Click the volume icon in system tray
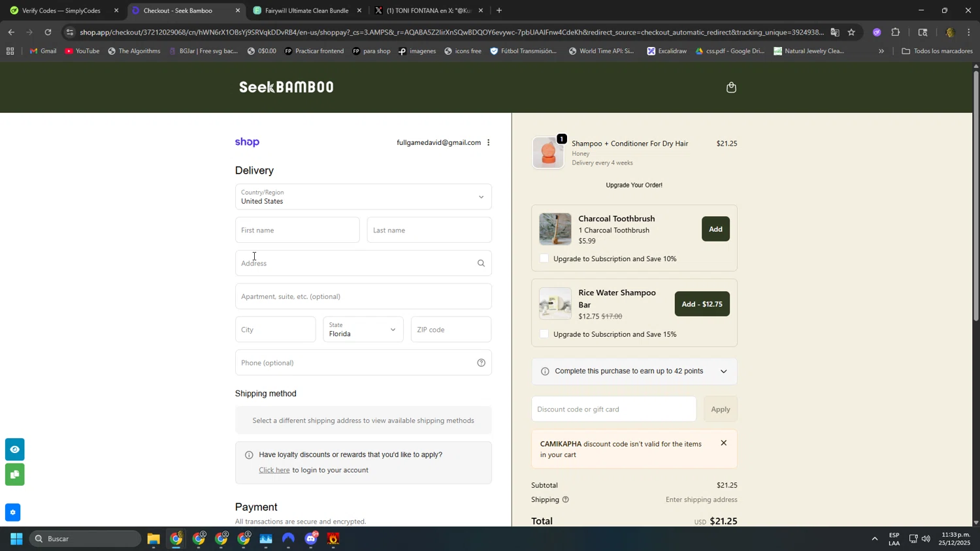 (926, 539)
